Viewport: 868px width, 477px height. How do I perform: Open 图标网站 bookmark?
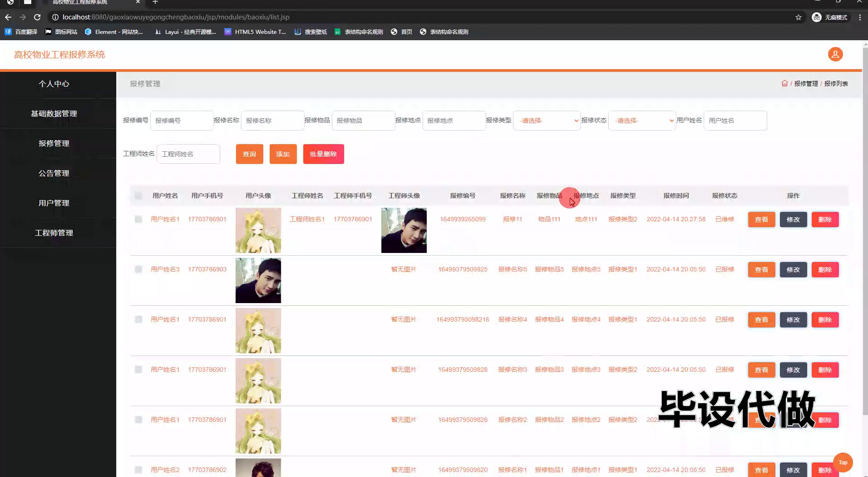(x=61, y=32)
